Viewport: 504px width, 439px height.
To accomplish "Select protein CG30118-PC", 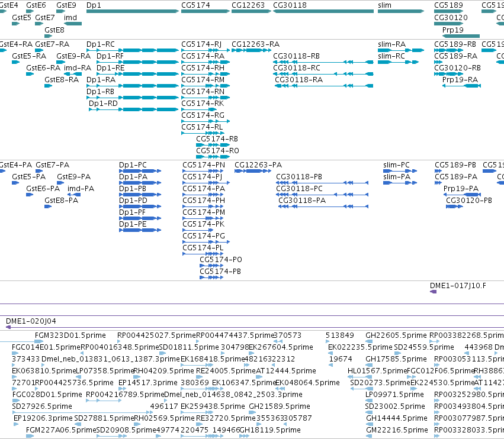I will point(299,188).
